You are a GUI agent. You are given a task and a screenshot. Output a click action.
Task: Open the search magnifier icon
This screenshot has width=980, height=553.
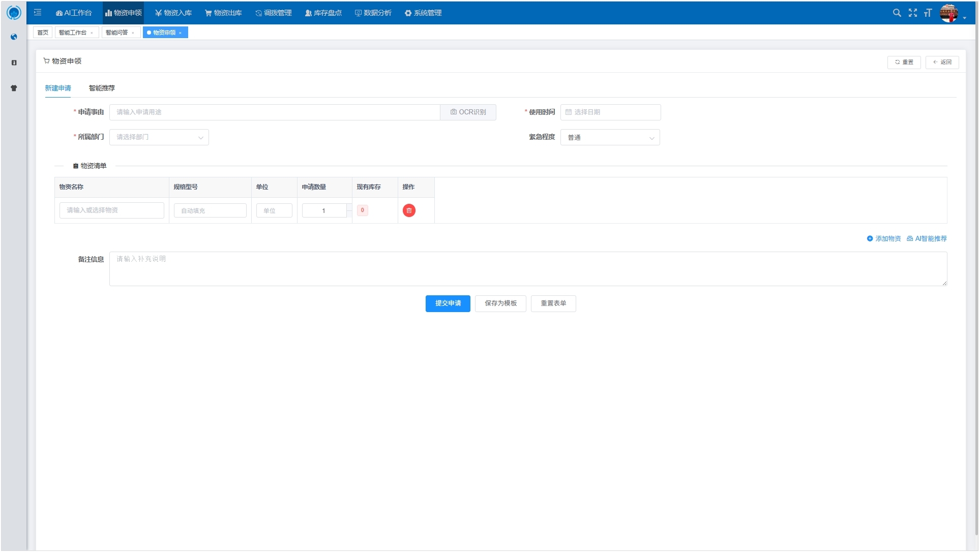click(897, 13)
